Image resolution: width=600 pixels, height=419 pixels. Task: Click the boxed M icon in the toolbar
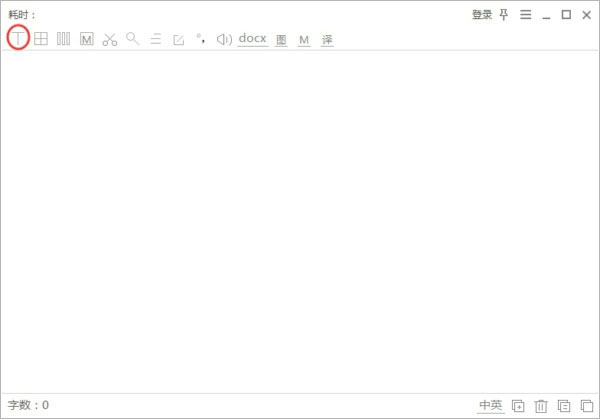[x=87, y=39]
